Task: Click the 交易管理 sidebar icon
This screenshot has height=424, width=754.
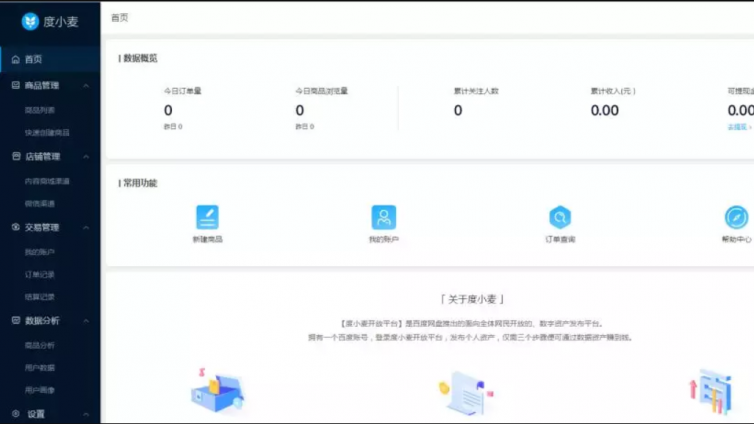Action: coord(16,227)
